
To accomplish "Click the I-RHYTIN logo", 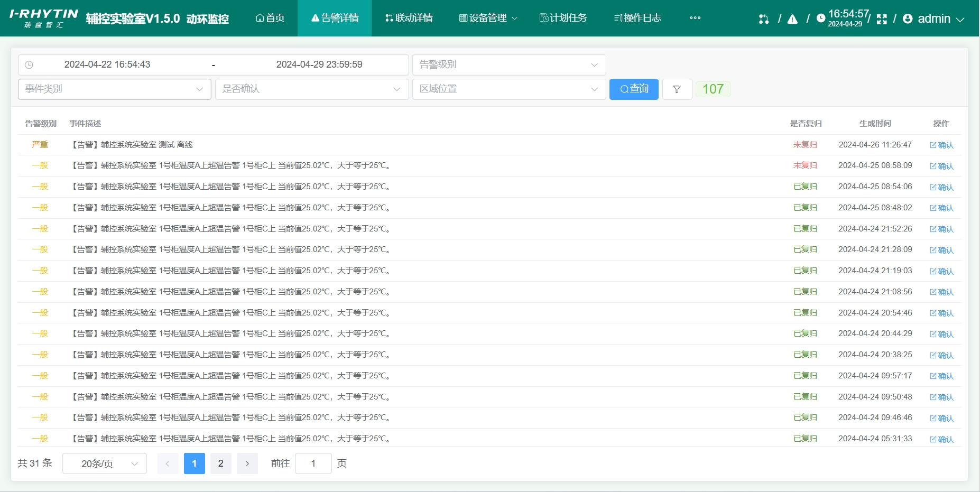I will (44, 18).
